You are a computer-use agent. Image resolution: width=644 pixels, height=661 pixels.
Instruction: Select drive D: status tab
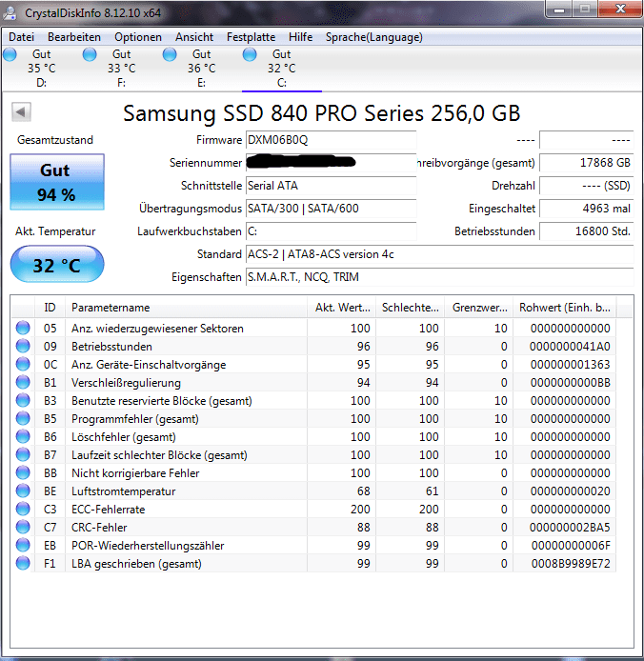[x=41, y=69]
